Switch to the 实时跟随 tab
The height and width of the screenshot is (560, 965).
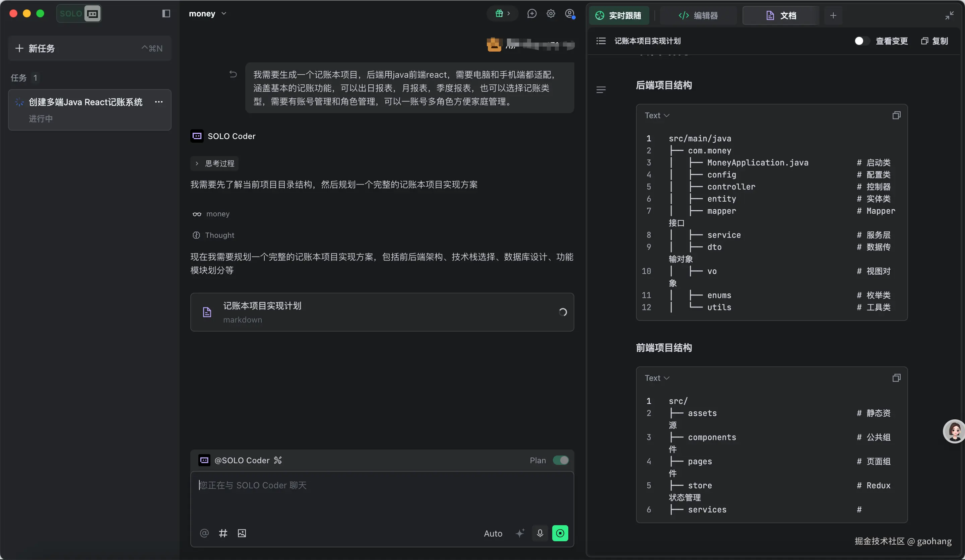coord(619,16)
